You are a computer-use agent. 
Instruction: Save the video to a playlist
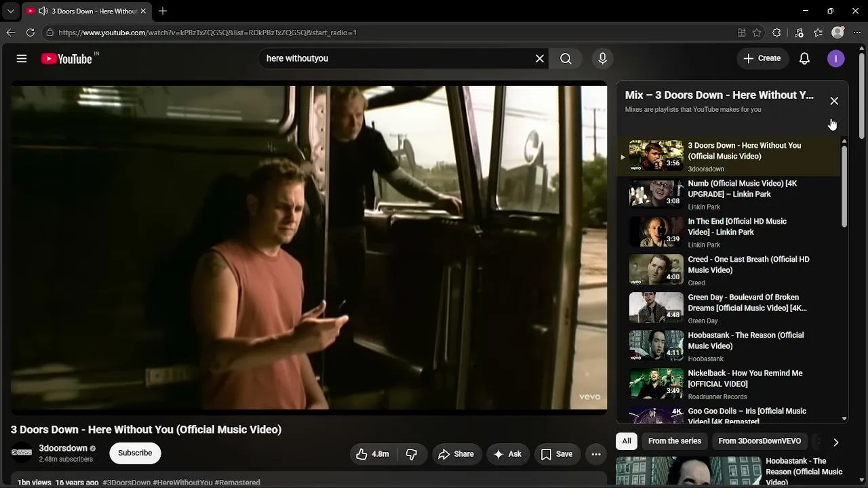point(556,454)
